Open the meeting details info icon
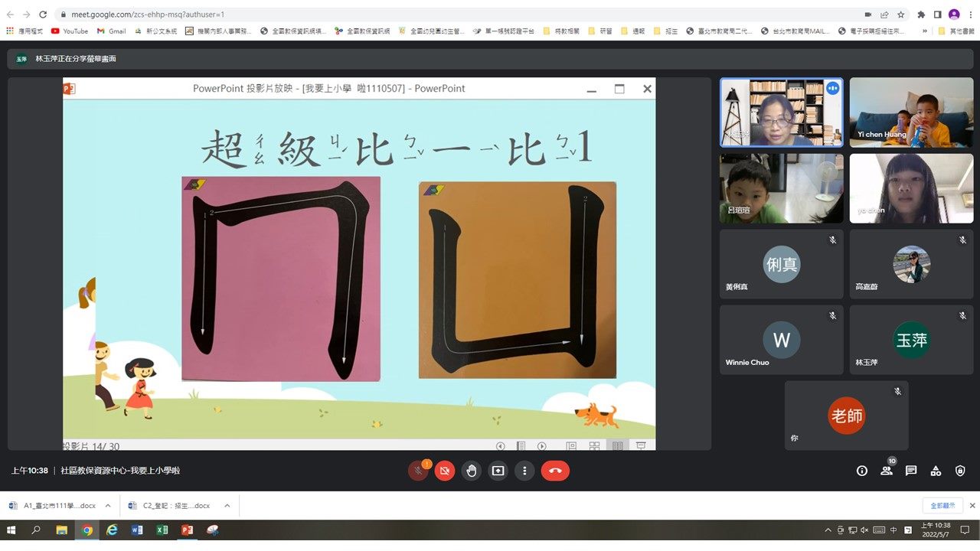Image resolution: width=980 pixels, height=551 pixels. coord(862,471)
